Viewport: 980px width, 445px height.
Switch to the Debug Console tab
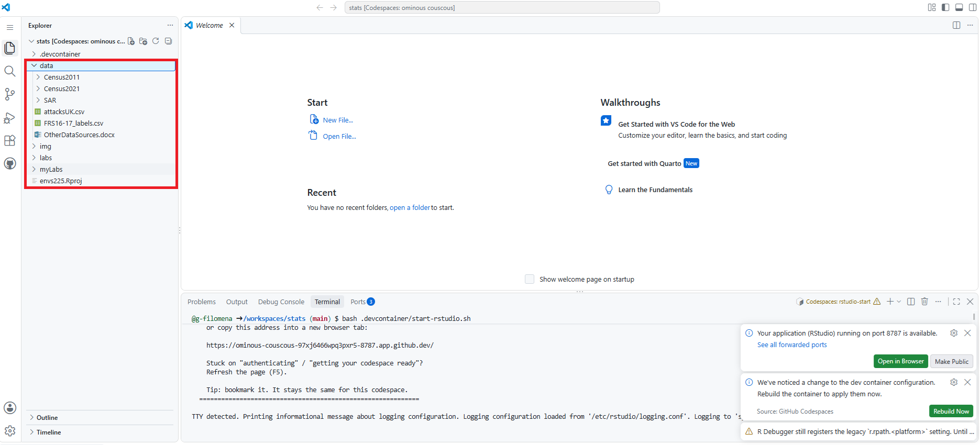pos(281,302)
